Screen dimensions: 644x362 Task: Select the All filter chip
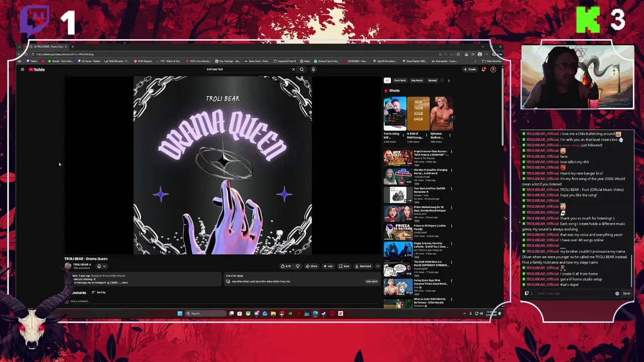387,80
